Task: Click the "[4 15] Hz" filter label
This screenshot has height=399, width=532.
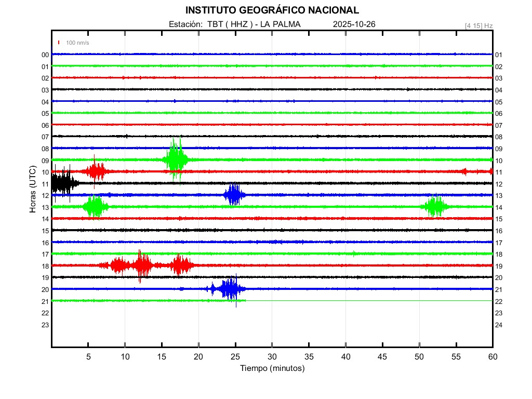Action: pyautogui.click(x=478, y=25)
